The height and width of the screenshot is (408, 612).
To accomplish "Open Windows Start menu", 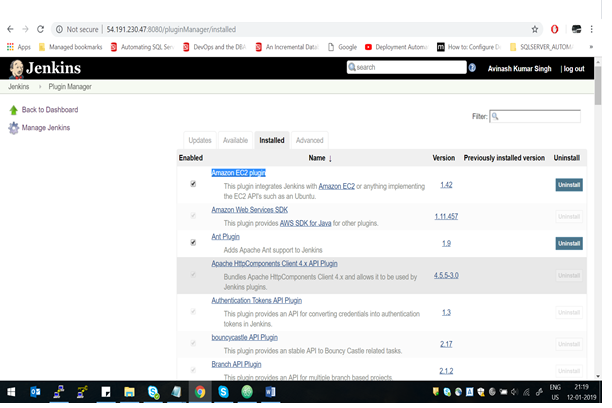I will coord(11,392).
